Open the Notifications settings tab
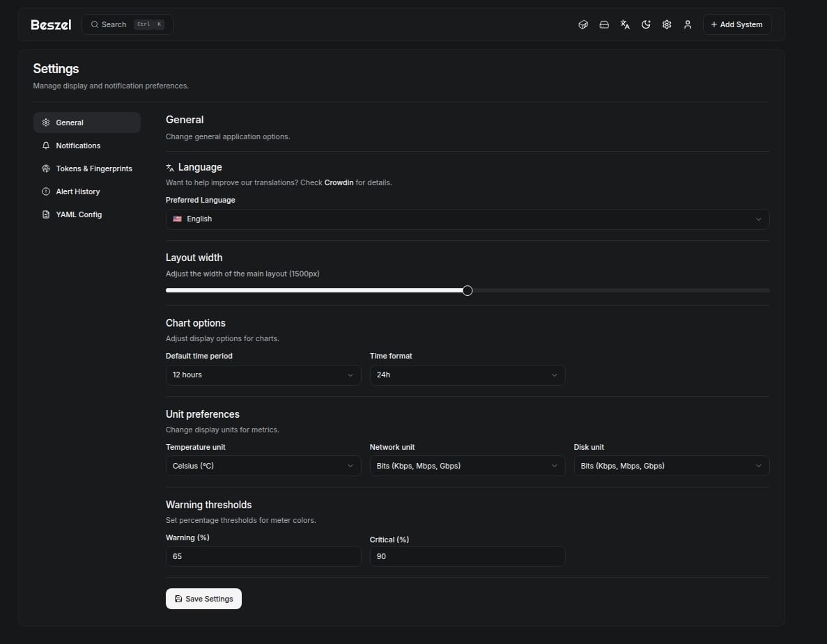This screenshot has width=827, height=644. coord(78,146)
